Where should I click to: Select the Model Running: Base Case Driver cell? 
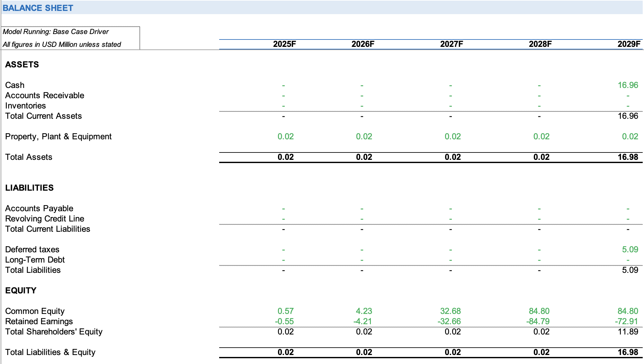56,32
